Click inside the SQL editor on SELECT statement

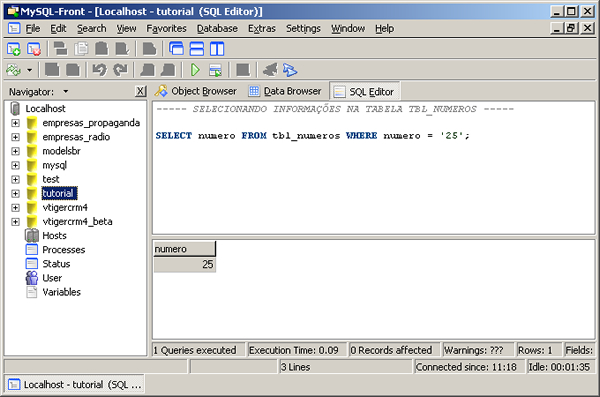(x=312, y=136)
